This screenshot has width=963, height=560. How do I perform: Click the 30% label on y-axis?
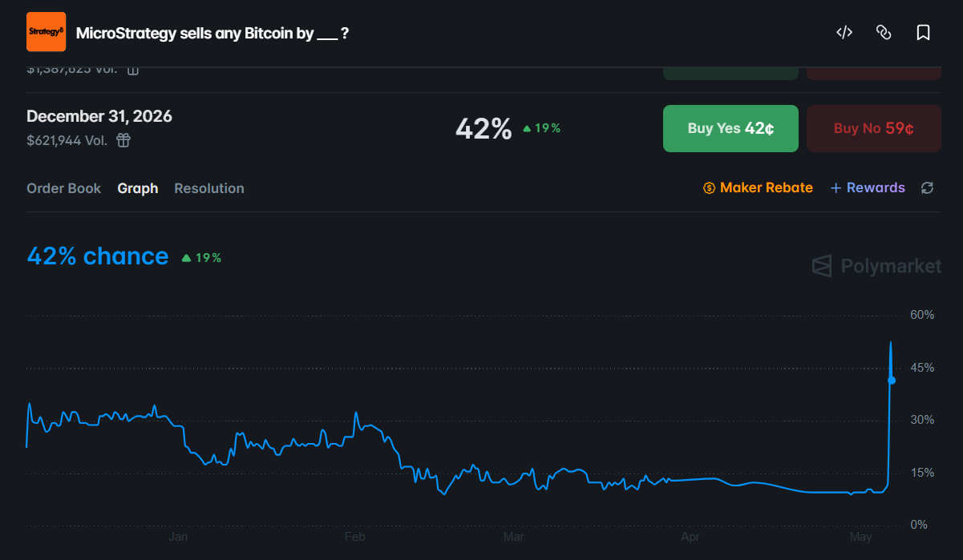(922, 420)
